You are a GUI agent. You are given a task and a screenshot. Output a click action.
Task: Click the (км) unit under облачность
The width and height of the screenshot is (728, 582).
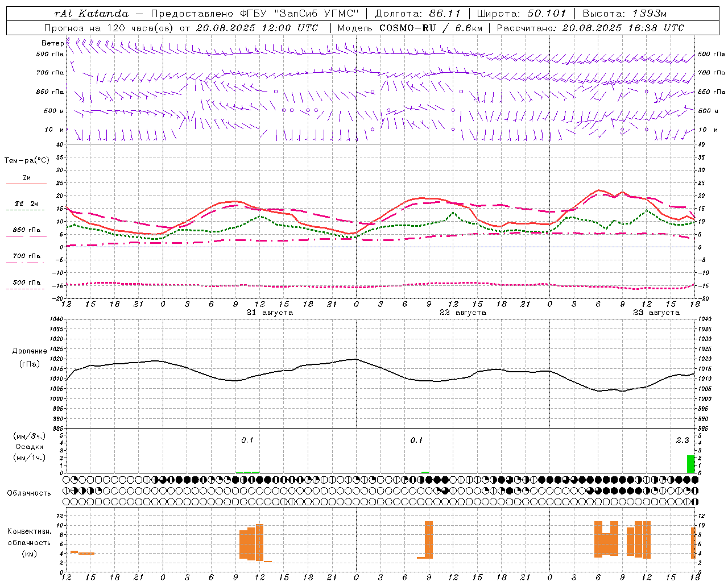(x=30, y=554)
